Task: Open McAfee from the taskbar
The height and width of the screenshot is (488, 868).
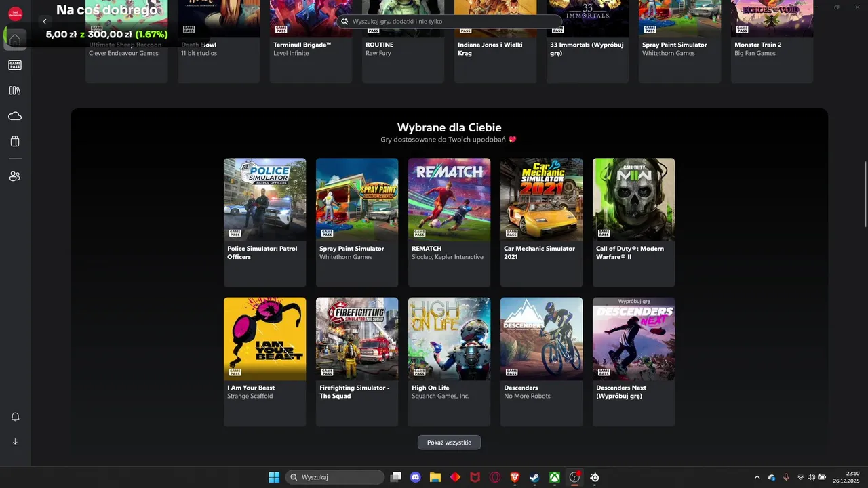Action: coord(475,477)
